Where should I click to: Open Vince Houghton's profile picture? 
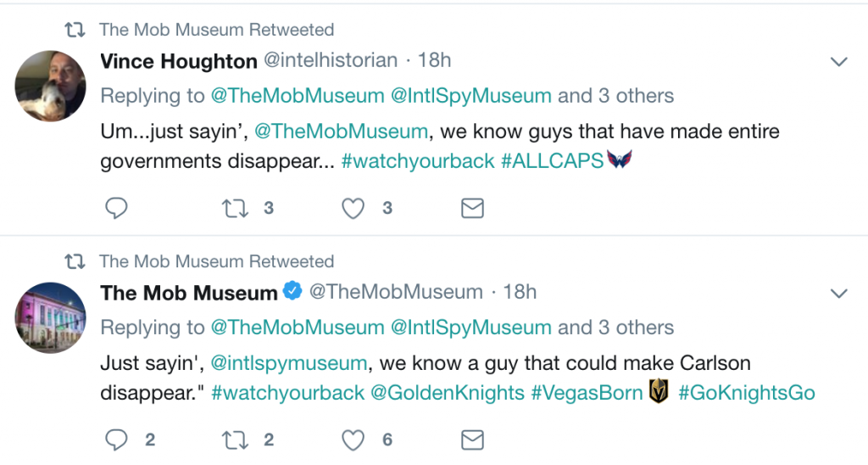point(50,86)
